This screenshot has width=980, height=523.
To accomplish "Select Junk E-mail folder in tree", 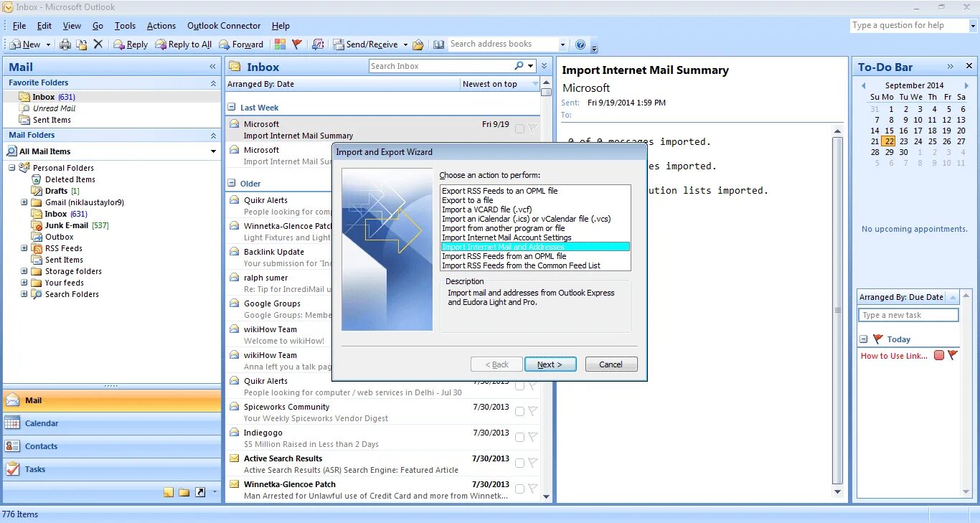I will (67, 225).
